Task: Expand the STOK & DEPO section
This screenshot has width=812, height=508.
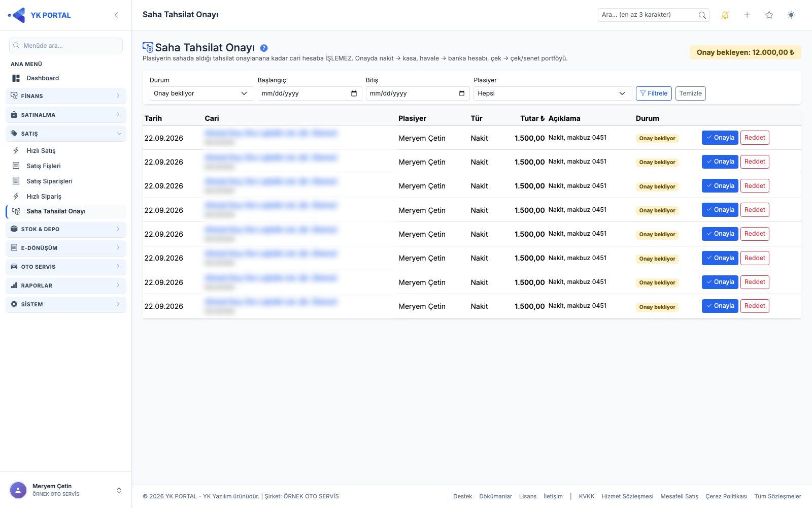Action: pos(66,229)
